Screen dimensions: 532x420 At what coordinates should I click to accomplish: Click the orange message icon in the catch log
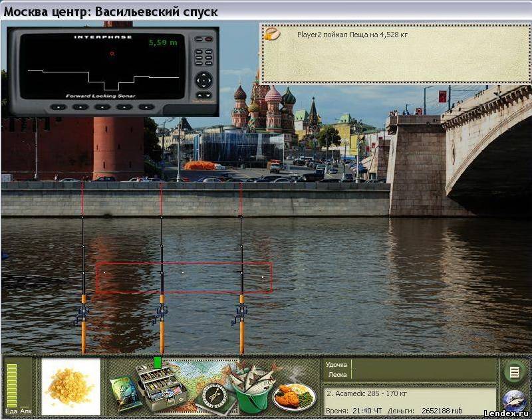[x=273, y=35]
